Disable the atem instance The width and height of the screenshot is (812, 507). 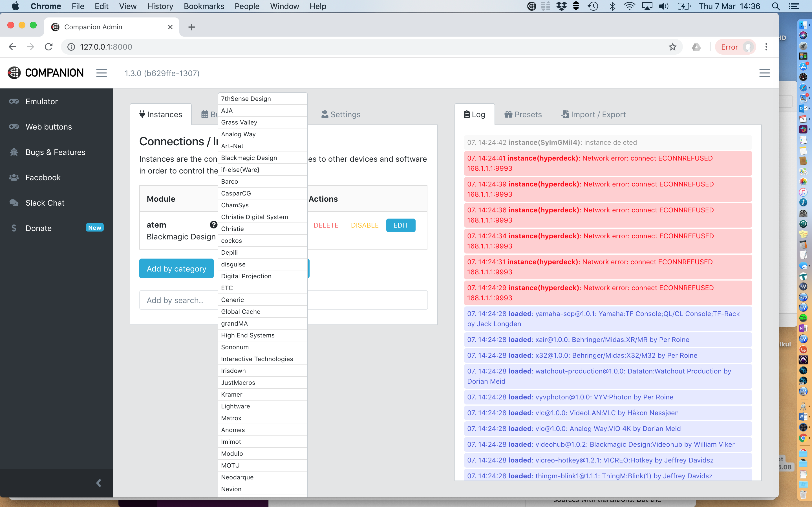point(364,225)
